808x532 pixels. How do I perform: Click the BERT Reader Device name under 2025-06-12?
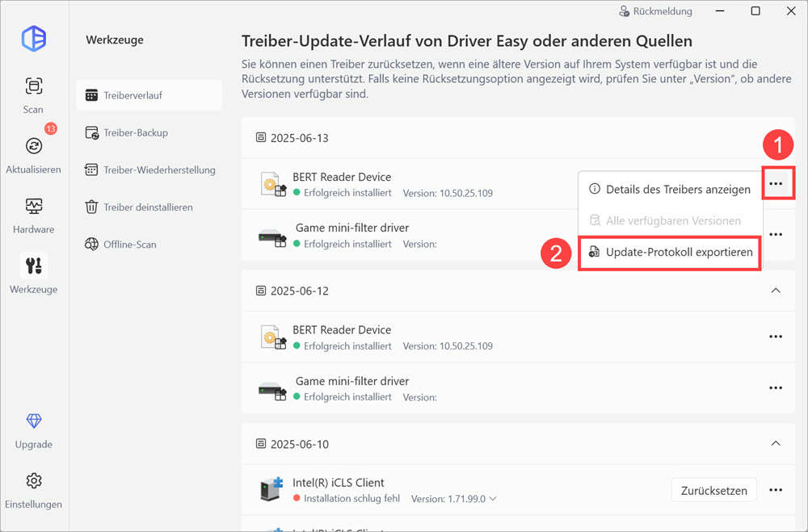[x=342, y=329]
